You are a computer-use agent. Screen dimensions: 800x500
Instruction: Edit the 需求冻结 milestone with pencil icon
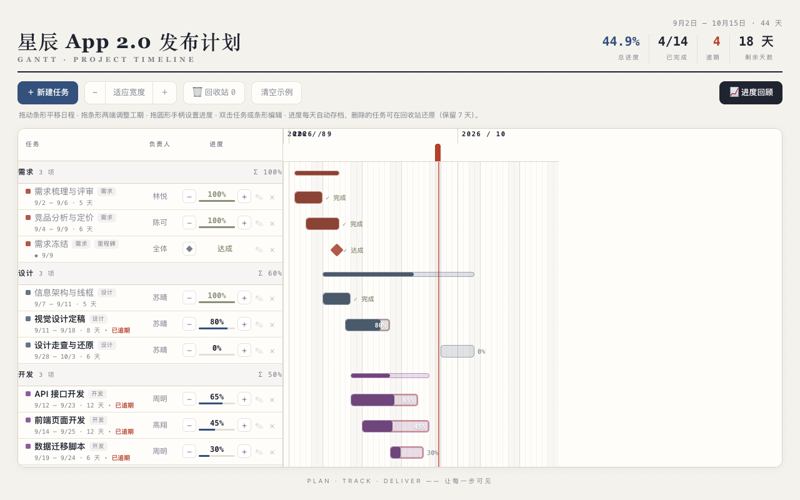(x=259, y=249)
